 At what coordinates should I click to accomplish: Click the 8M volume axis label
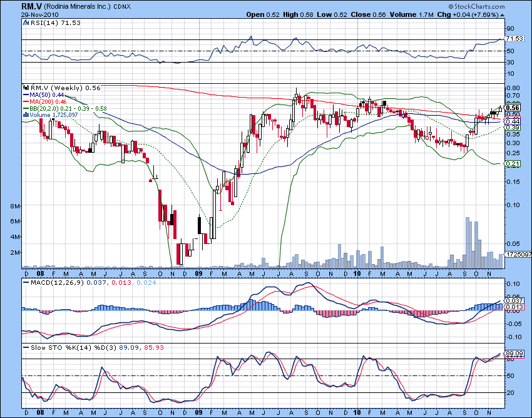(x=15, y=206)
